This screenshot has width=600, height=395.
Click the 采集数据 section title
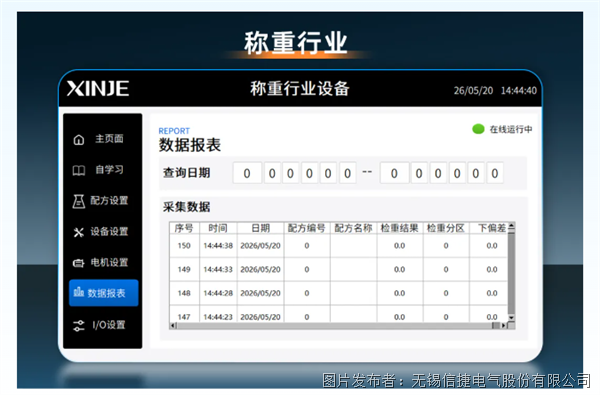[187, 207]
